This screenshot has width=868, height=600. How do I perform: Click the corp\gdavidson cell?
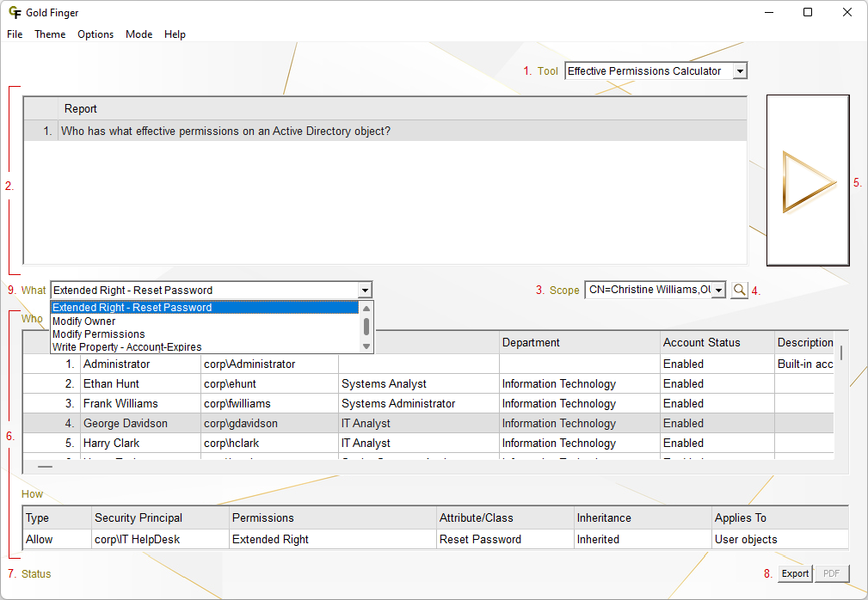tap(269, 424)
